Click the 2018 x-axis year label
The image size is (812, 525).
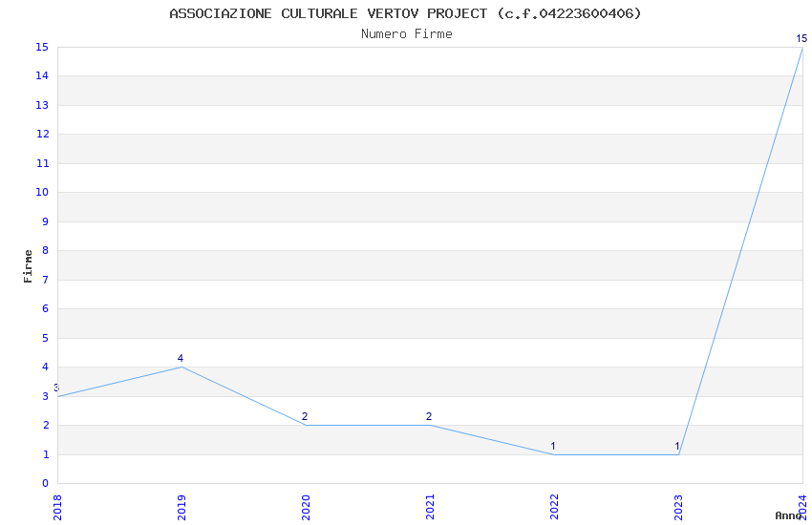click(57, 508)
